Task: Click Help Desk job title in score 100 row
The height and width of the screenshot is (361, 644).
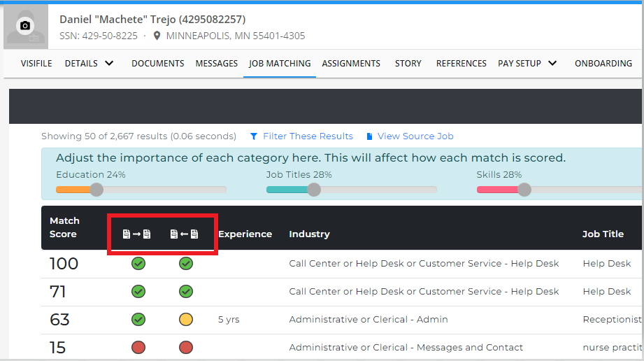Action: click(607, 264)
